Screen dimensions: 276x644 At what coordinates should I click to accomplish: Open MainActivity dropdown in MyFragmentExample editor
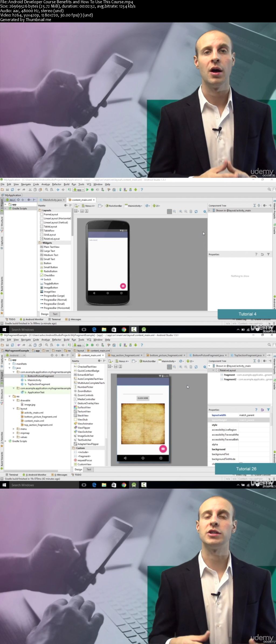[x=167, y=361]
